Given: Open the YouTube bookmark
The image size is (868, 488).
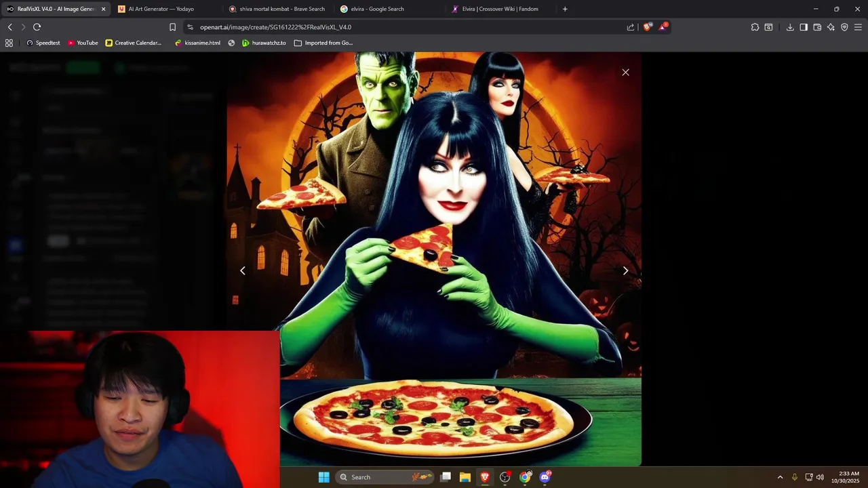Looking at the screenshot, I should tap(83, 43).
